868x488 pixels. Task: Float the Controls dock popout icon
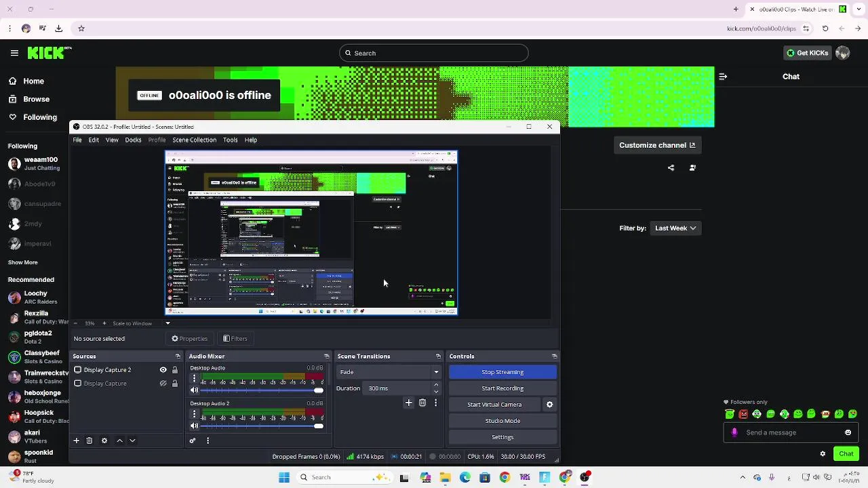coord(555,357)
